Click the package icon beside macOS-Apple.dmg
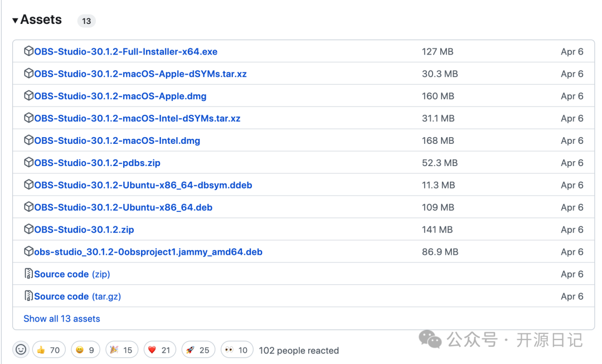This screenshot has width=602, height=364. (29, 95)
